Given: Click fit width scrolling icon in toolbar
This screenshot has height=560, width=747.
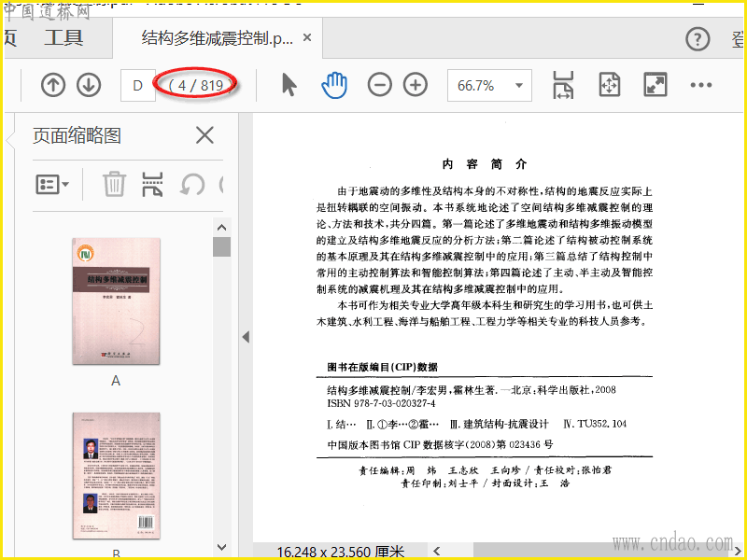Looking at the screenshot, I should [x=563, y=85].
